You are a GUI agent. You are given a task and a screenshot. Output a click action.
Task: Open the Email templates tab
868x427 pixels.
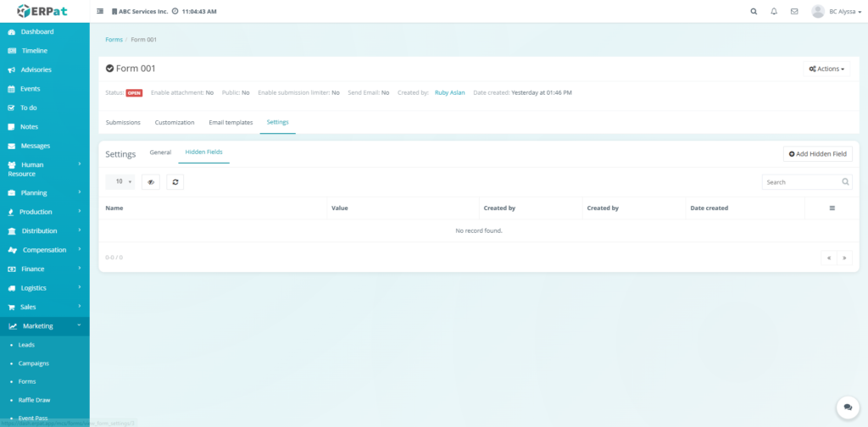click(231, 122)
